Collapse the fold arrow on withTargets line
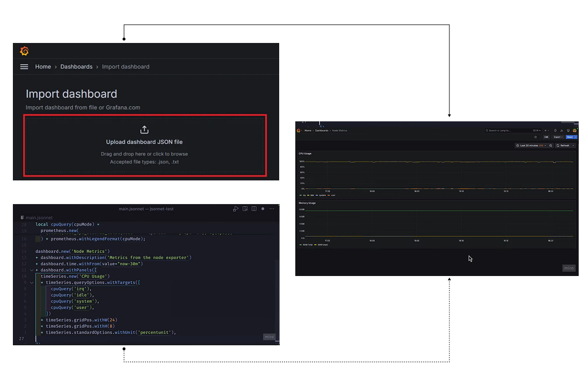Image resolution: width=582 pixels, height=392 pixels. point(32,283)
